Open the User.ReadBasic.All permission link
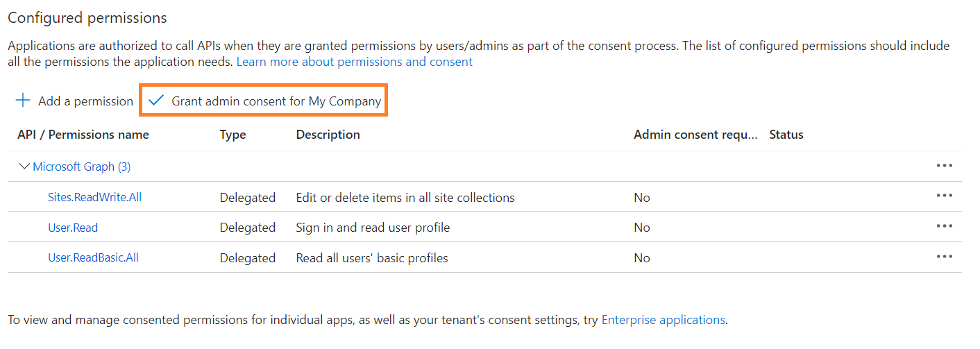Viewport: 980px width, 349px height. pos(93,258)
